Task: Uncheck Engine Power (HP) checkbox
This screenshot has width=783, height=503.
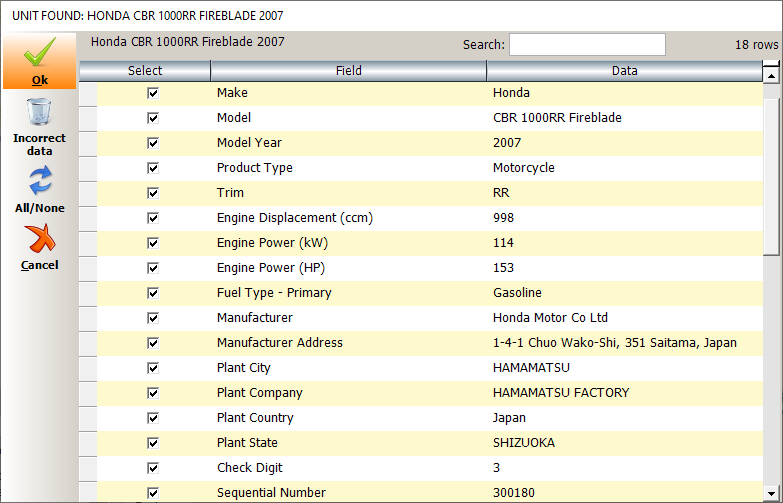Action: pos(153,268)
